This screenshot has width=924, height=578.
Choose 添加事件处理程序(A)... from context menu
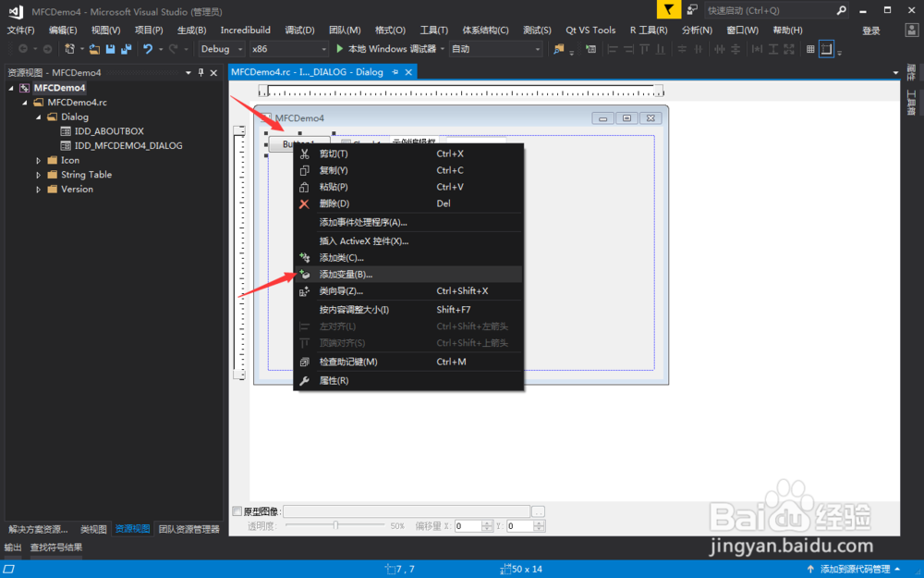point(407,222)
